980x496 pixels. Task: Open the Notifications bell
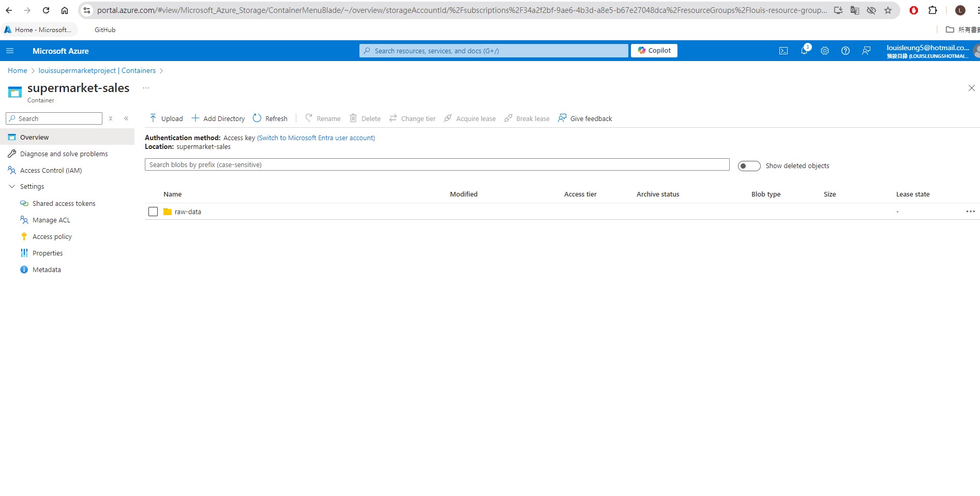[804, 50]
